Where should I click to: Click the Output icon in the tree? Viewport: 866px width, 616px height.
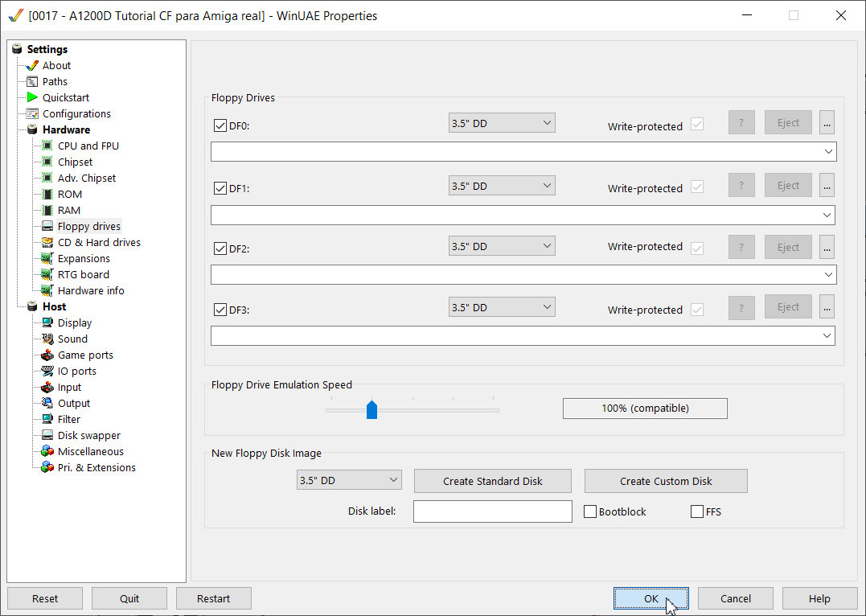tap(47, 403)
